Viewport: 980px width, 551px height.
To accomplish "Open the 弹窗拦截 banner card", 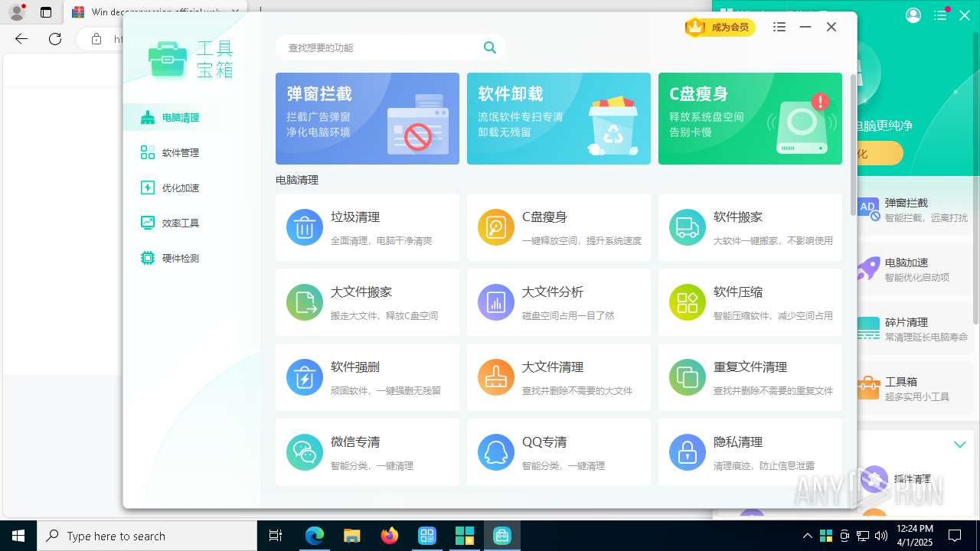I will 367,119.
